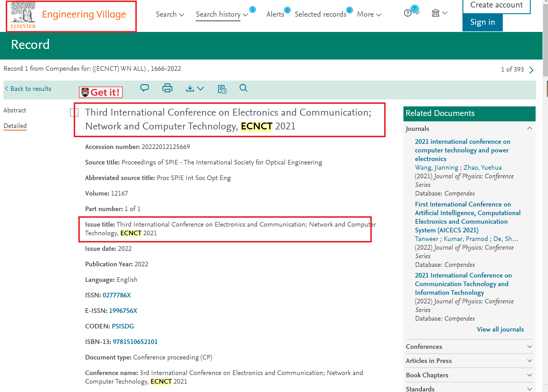Click the institution building icon

(436, 13)
